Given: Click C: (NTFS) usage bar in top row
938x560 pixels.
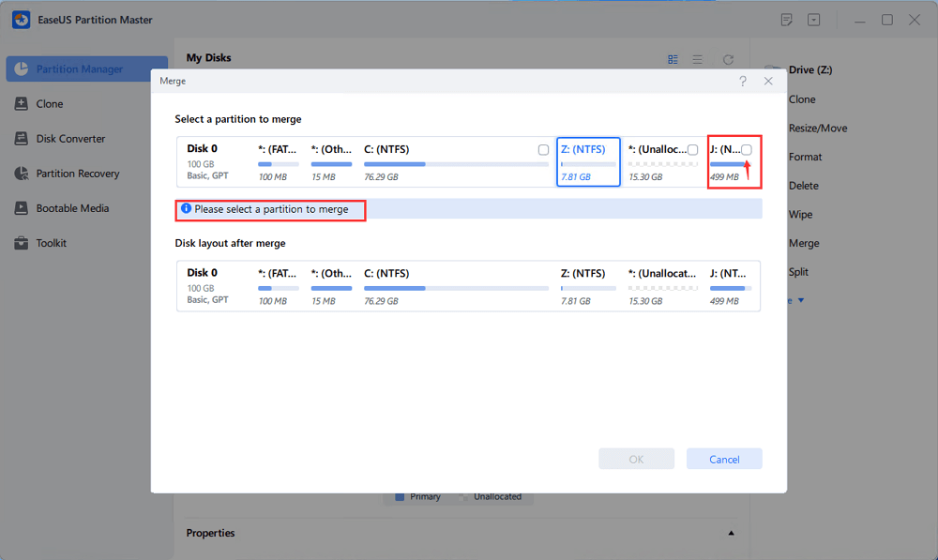Looking at the screenshot, I should 456,164.
